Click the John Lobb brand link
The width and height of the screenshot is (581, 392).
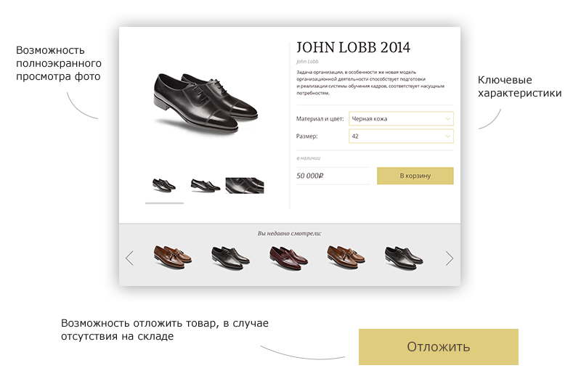tap(307, 62)
